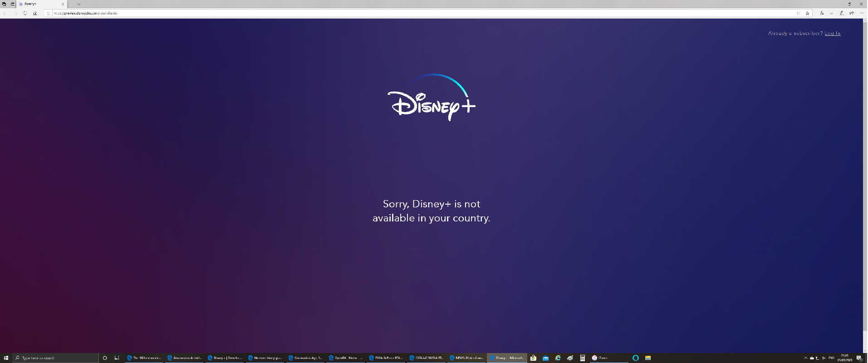Expand the tab previews chevron
This screenshot has height=363, width=868.
78,4
